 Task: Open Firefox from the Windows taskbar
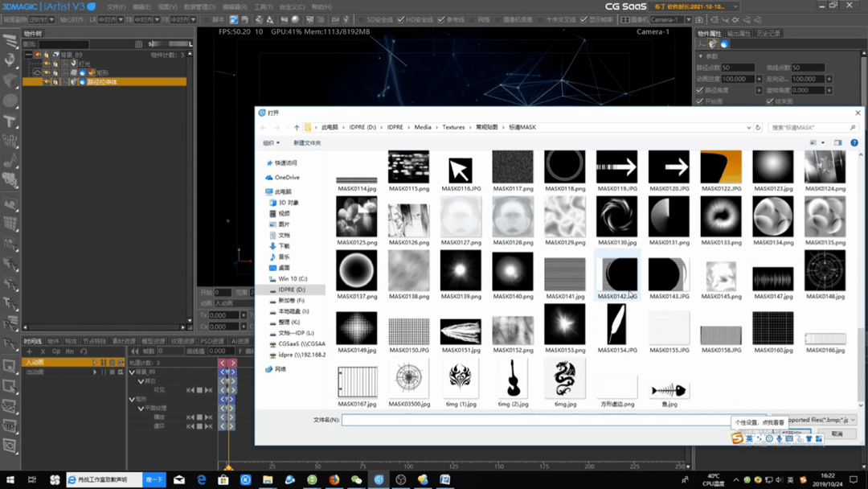[334, 480]
